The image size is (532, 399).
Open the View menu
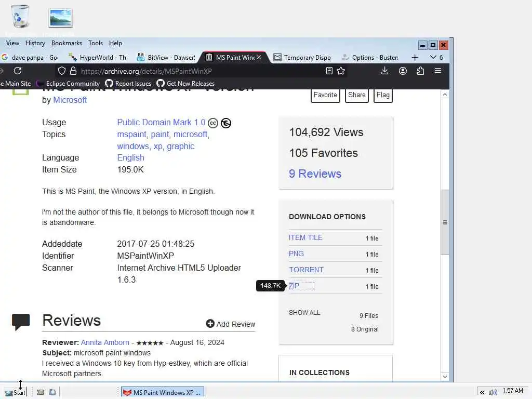coord(12,43)
